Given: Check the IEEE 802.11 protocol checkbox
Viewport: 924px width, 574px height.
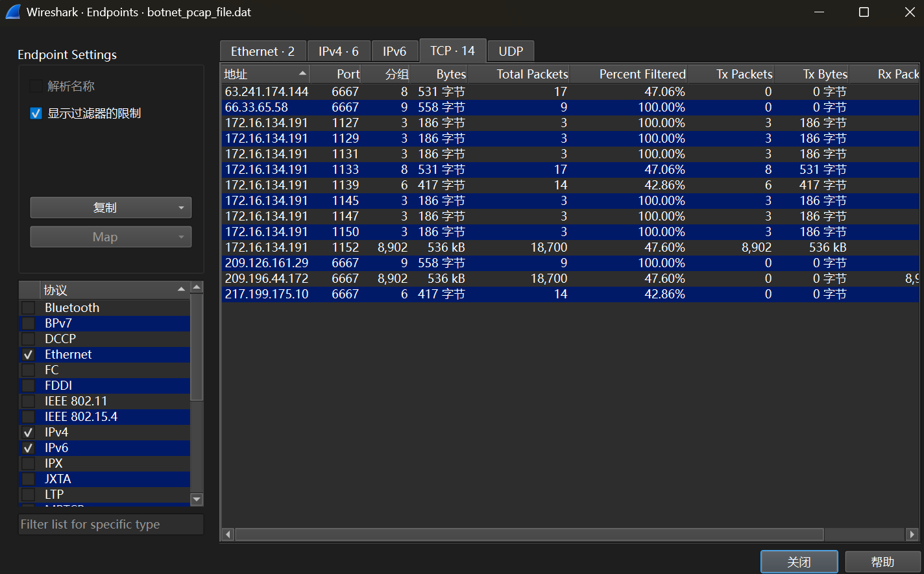Looking at the screenshot, I should (x=29, y=401).
